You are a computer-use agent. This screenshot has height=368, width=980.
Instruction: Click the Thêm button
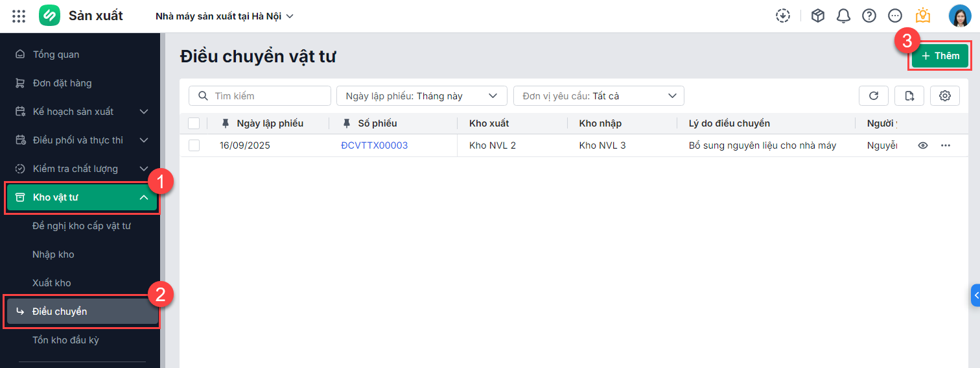point(940,56)
